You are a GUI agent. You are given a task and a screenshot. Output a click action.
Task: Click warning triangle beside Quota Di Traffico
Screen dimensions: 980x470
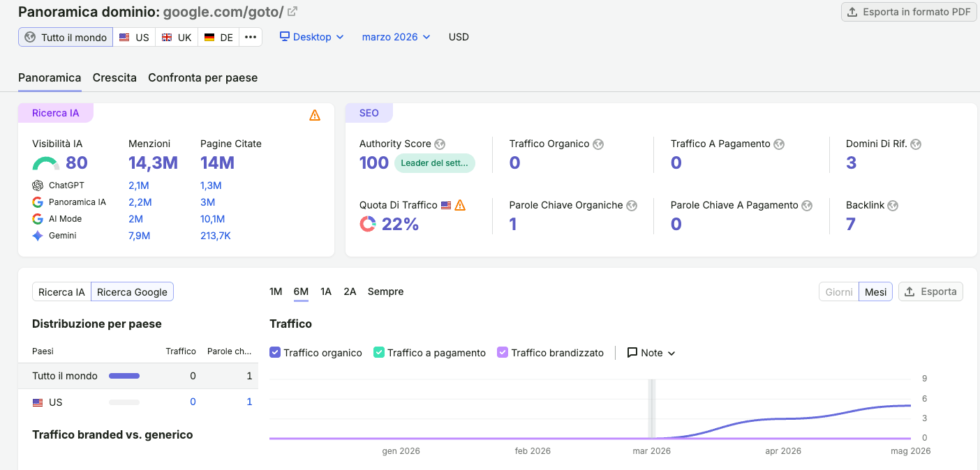460,206
